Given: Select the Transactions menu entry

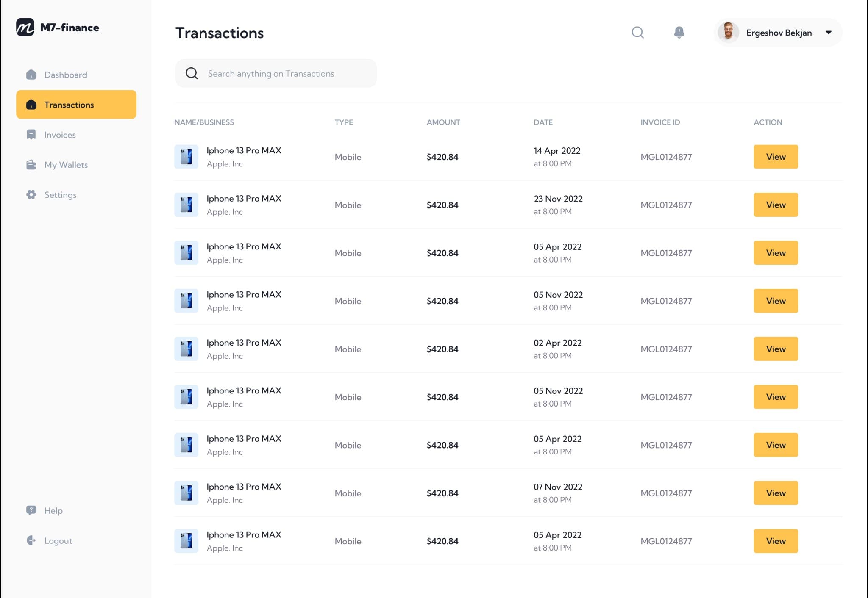Looking at the screenshot, I should pos(69,105).
